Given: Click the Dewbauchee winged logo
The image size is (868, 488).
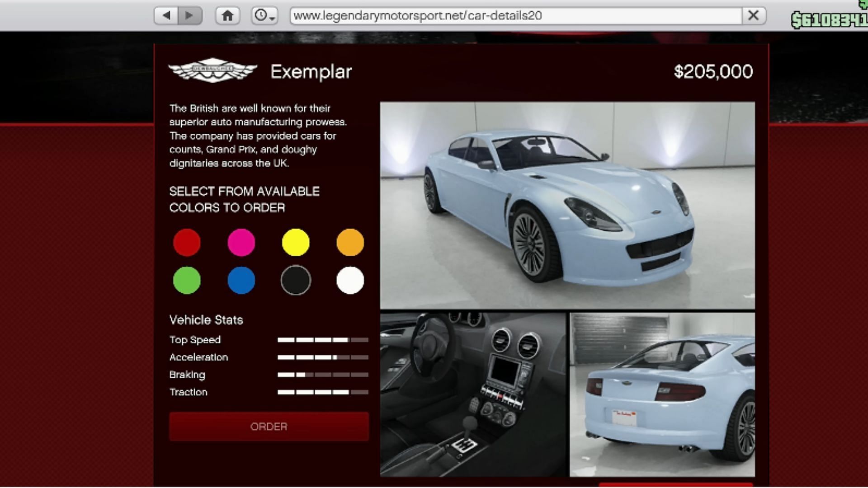Looking at the screenshot, I should coord(213,70).
